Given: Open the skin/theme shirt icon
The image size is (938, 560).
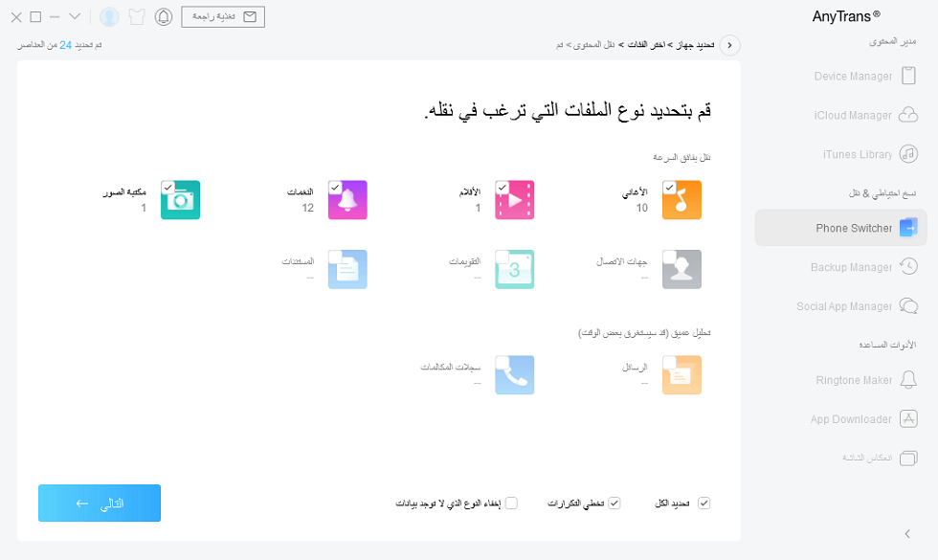Looking at the screenshot, I should 136,17.
